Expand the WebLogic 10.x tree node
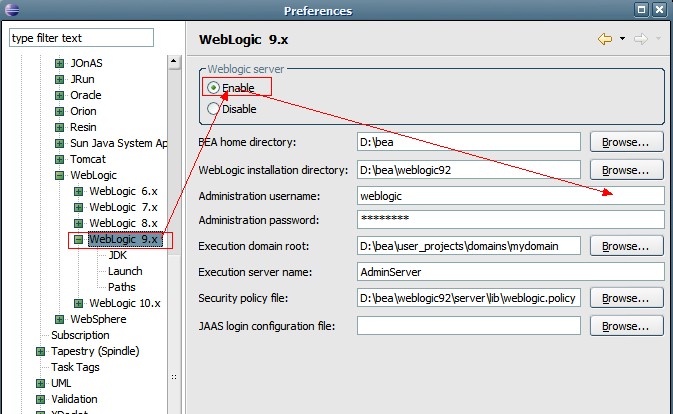The image size is (673, 414). click(78, 303)
